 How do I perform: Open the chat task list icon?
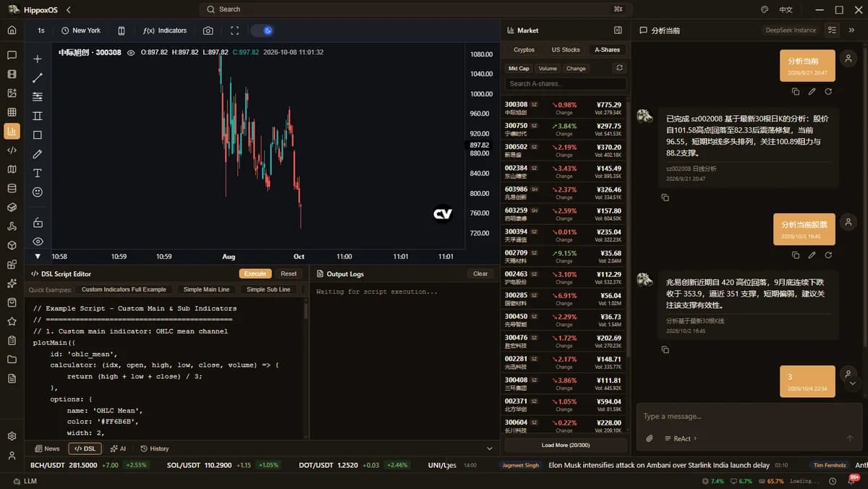(x=833, y=30)
